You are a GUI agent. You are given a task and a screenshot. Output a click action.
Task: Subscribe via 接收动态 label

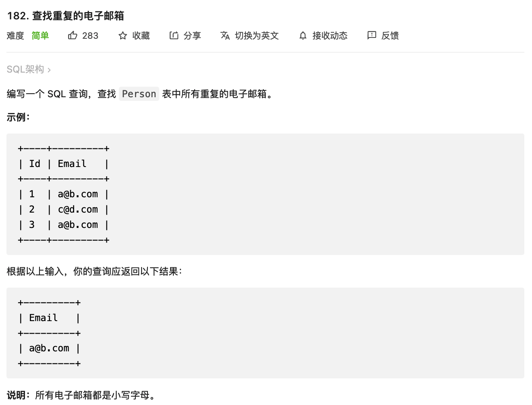330,36
